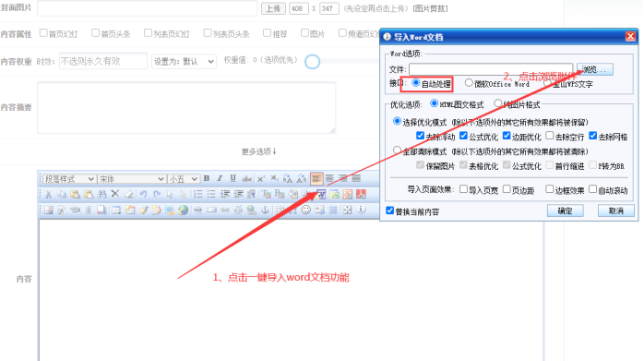644x361 pixels.
Task: Click the one-key import Word document icon
Action: [321, 194]
